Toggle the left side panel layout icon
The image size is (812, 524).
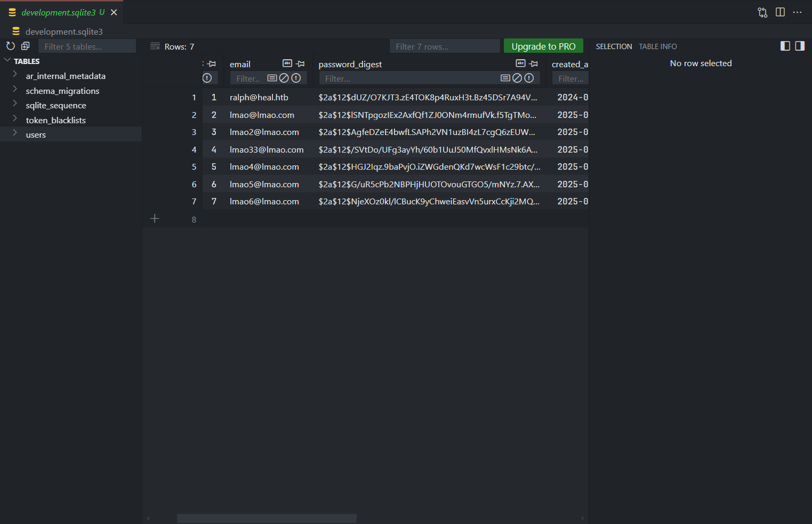pyautogui.click(x=785, y=46)
